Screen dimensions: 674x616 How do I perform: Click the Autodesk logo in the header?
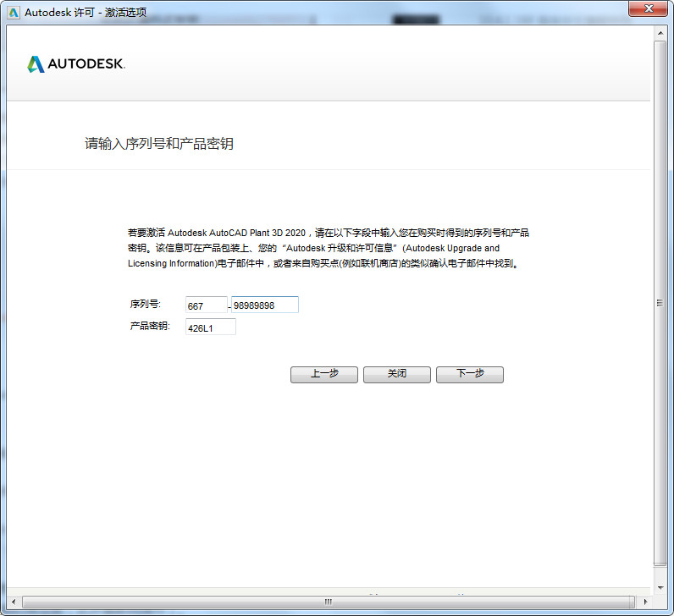click(x=76, y=64)
